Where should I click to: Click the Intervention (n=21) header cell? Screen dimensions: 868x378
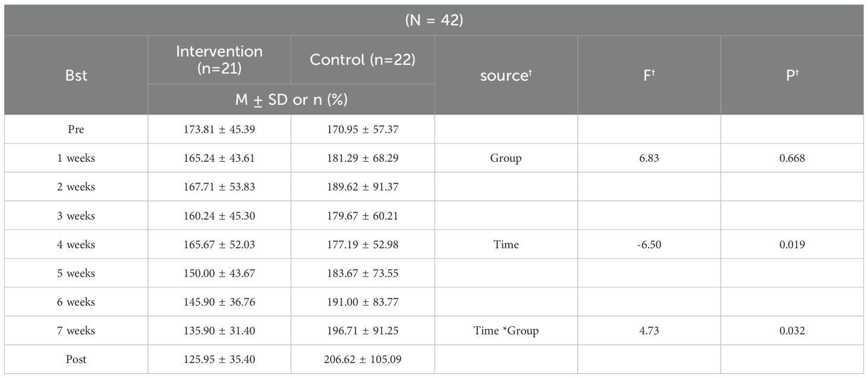219,60
